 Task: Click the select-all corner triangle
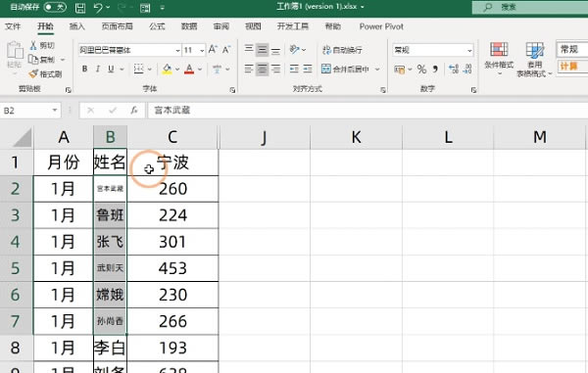point(23,137)
